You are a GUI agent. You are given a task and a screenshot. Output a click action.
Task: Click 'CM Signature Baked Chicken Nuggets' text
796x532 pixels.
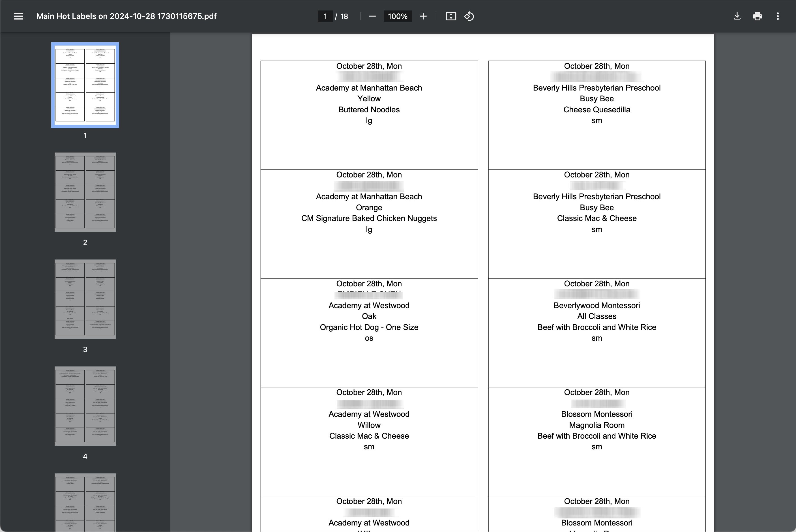coord(369,218)
